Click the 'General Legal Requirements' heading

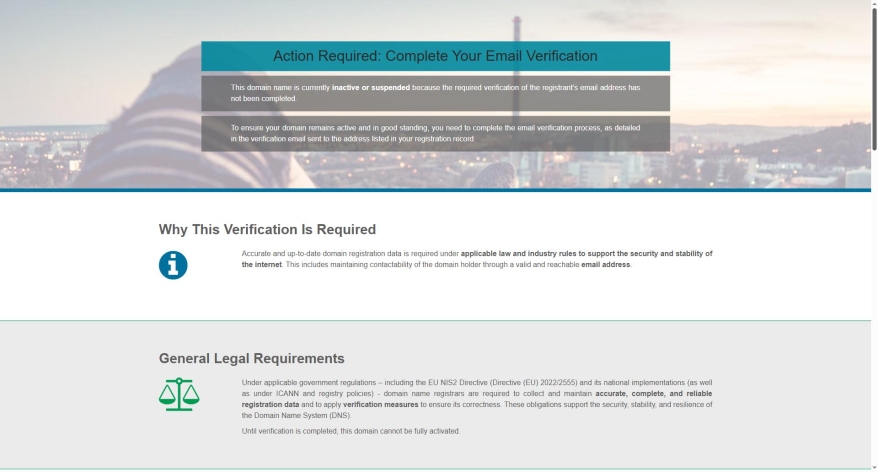[251, 358]
